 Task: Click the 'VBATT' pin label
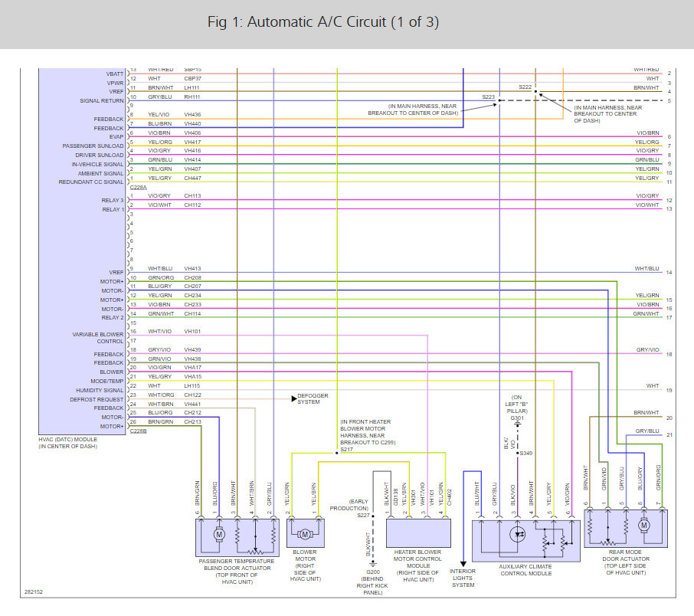[115, 74]
